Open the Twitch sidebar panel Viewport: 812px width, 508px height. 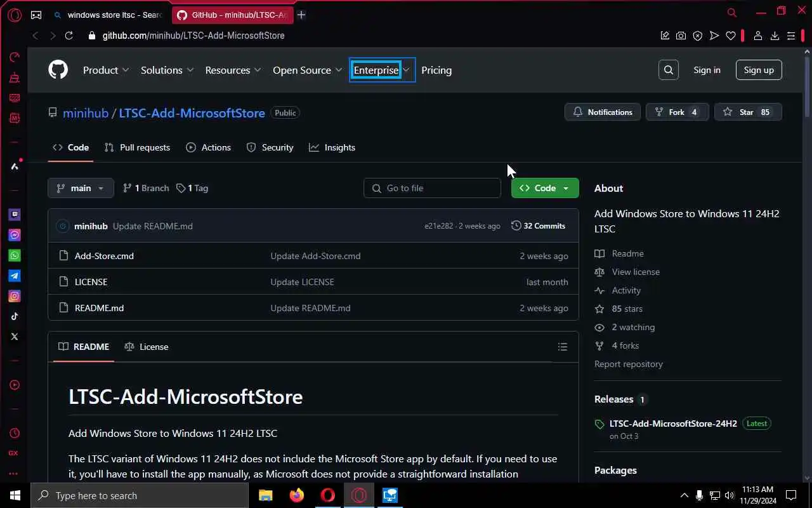point(14,215)
